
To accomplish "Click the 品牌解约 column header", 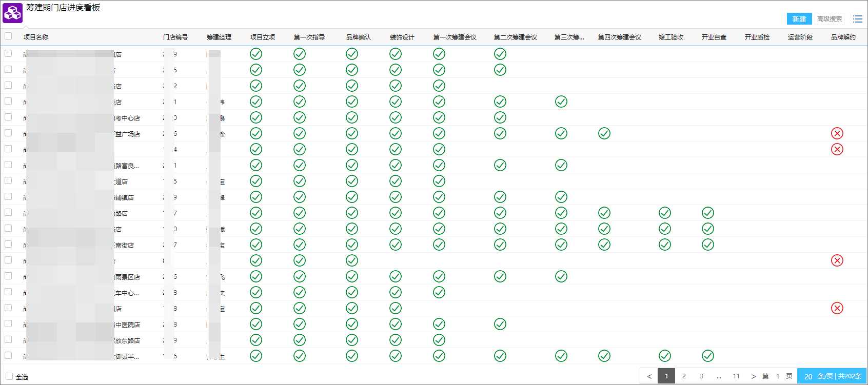I will (x=843, y=37).
